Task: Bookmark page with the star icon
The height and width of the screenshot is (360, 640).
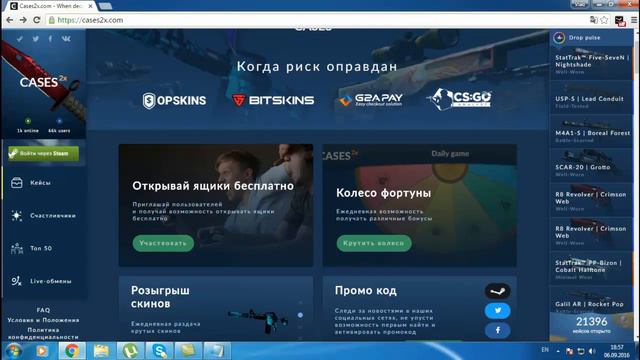Action: tap(604, 20)
